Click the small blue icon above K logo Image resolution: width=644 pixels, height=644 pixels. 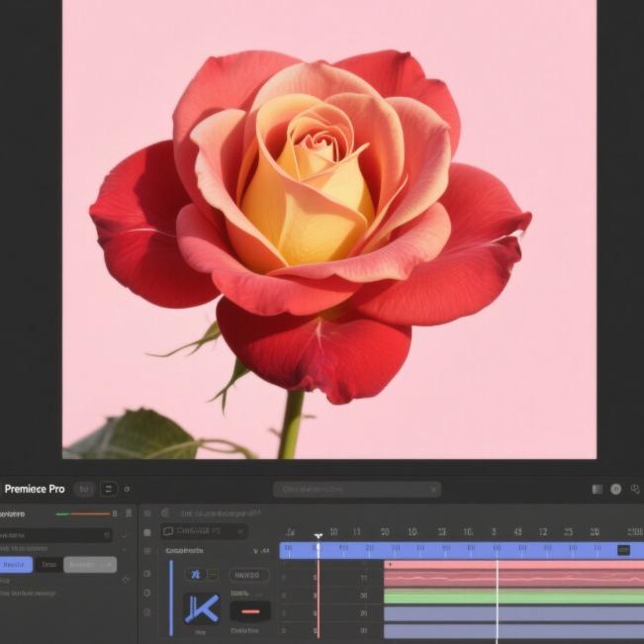click(195, 574)
